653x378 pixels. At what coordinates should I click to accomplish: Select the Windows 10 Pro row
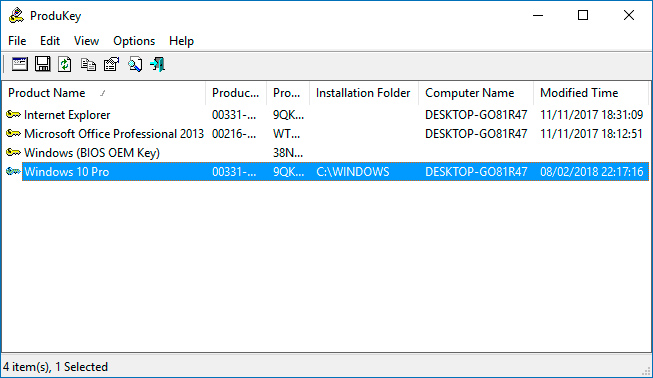click(325, 172)
